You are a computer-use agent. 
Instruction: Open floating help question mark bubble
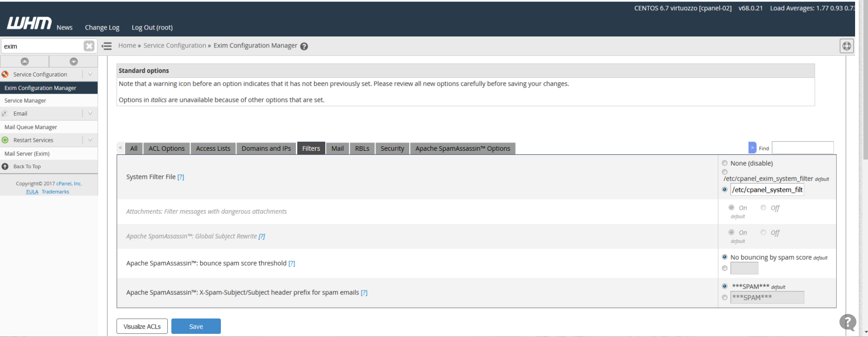[x=848, y=322]
